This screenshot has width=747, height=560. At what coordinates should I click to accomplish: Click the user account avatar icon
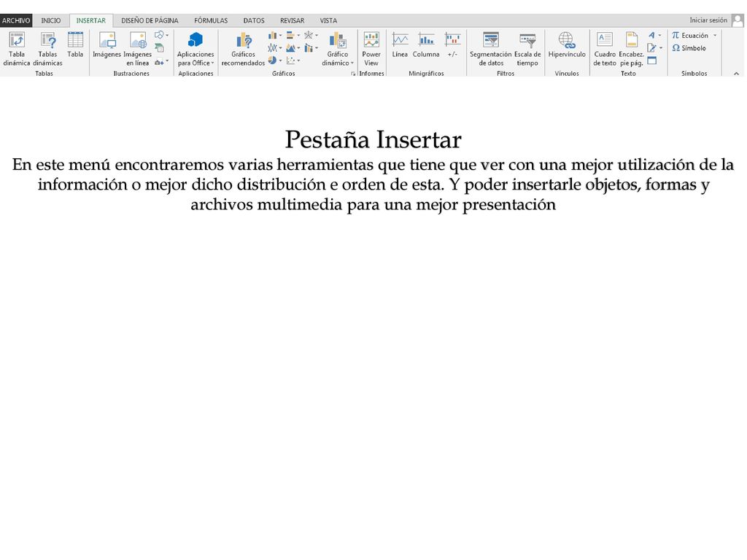[738, 20]
